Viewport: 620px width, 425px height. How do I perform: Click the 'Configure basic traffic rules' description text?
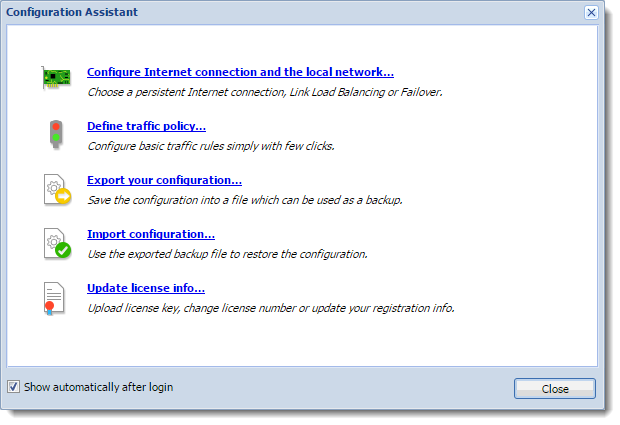coord(211,146)
